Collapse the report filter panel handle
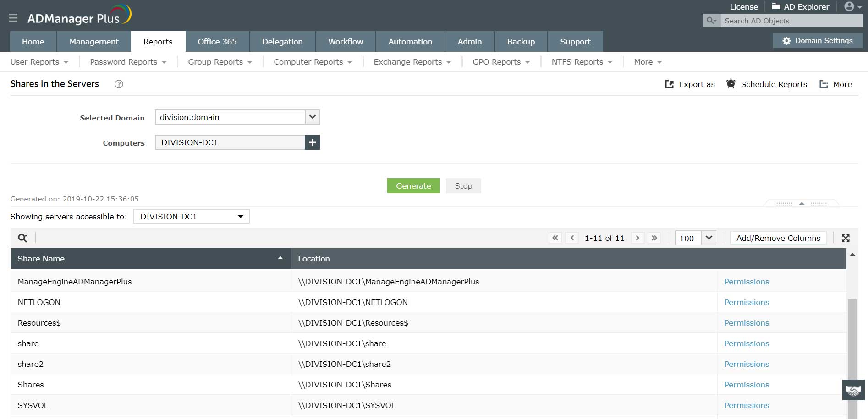The image size is (868, 419). [x=802, y=203]
